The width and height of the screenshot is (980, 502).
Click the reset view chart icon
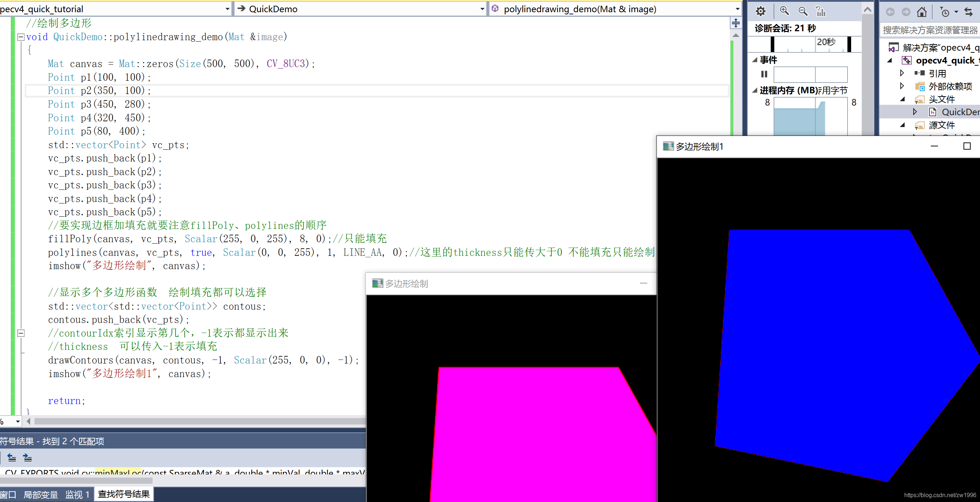tap(821, 11)
